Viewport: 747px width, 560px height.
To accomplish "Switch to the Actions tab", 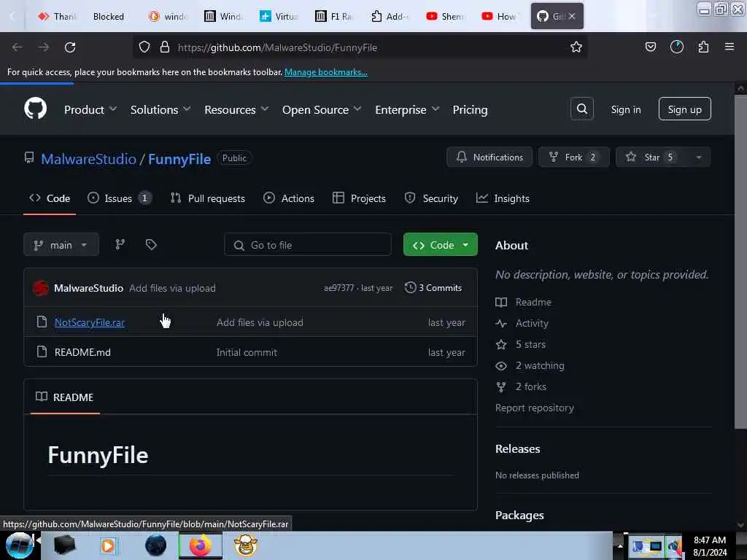I will coord(289,198).
